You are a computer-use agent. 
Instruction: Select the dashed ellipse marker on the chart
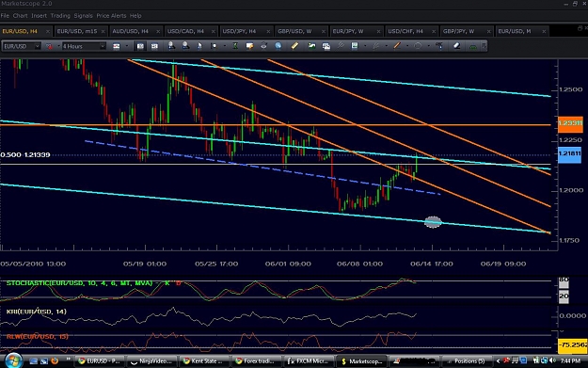[x=433, y=222]
